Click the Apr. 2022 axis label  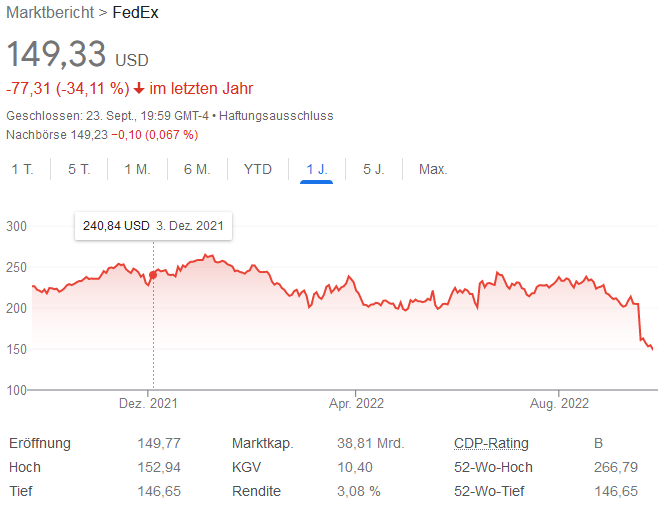tap(356, 404)
